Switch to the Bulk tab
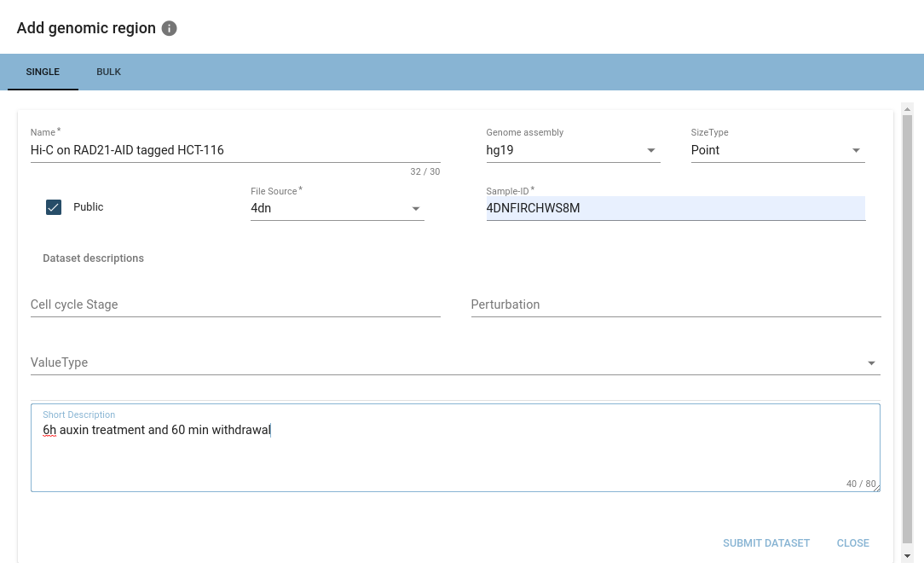The image size is (924, 574). 108,72
